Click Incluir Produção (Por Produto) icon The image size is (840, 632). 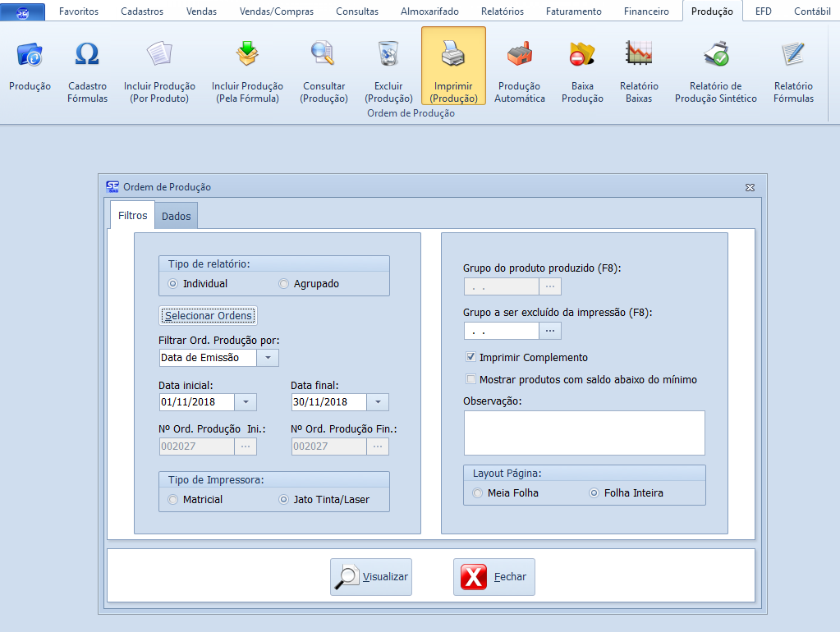point(159,55)
